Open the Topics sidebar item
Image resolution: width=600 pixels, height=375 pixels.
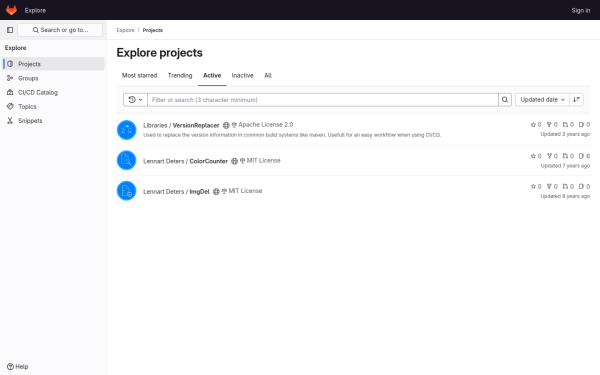click(53, 106)
